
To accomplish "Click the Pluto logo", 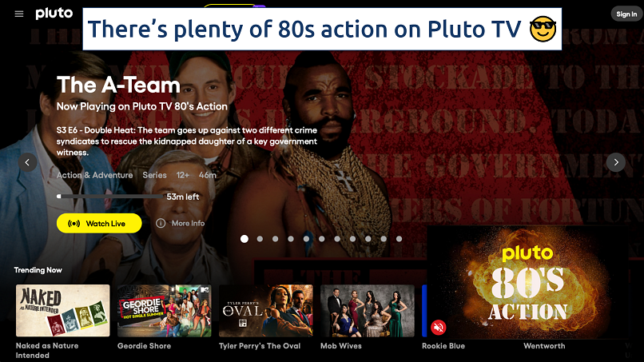I will 54,14.
